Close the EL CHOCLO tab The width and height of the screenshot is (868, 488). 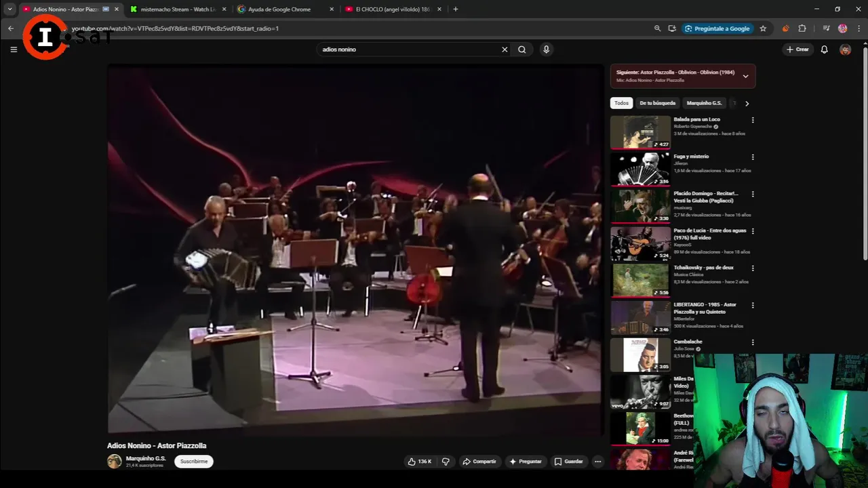(439, 9)
